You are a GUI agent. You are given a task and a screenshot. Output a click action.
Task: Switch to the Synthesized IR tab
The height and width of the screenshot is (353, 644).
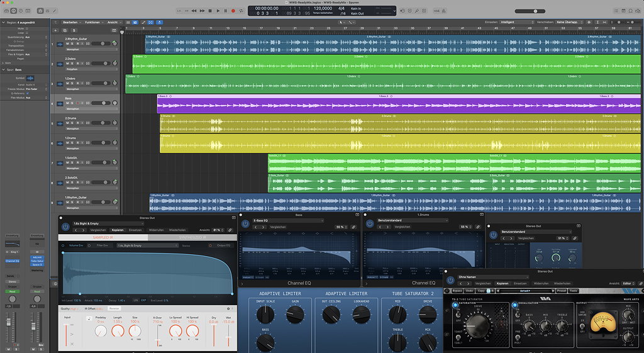(192, 238)
